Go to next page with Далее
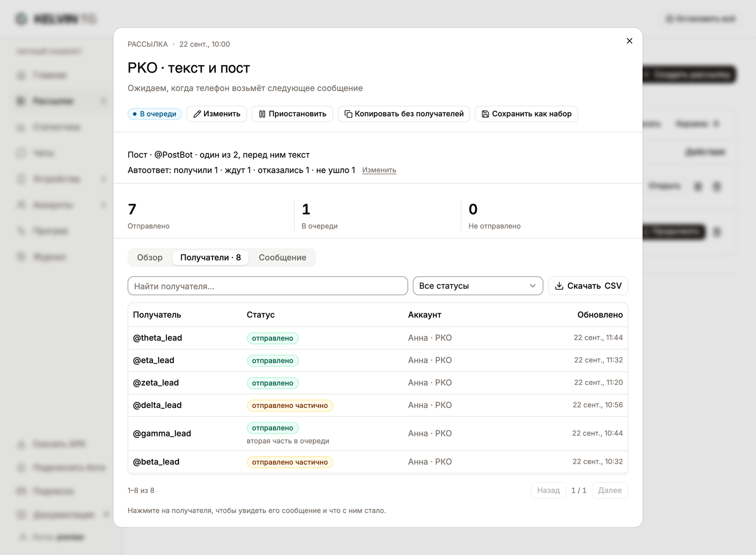Image resolution: width=756 pixels, height=555 pixels. pos(610,490)
